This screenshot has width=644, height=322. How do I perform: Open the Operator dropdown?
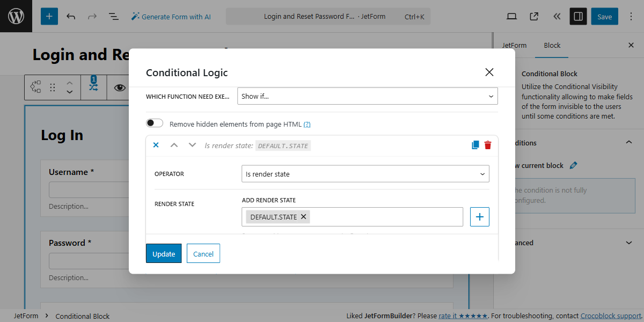click(x=365, y=174)
